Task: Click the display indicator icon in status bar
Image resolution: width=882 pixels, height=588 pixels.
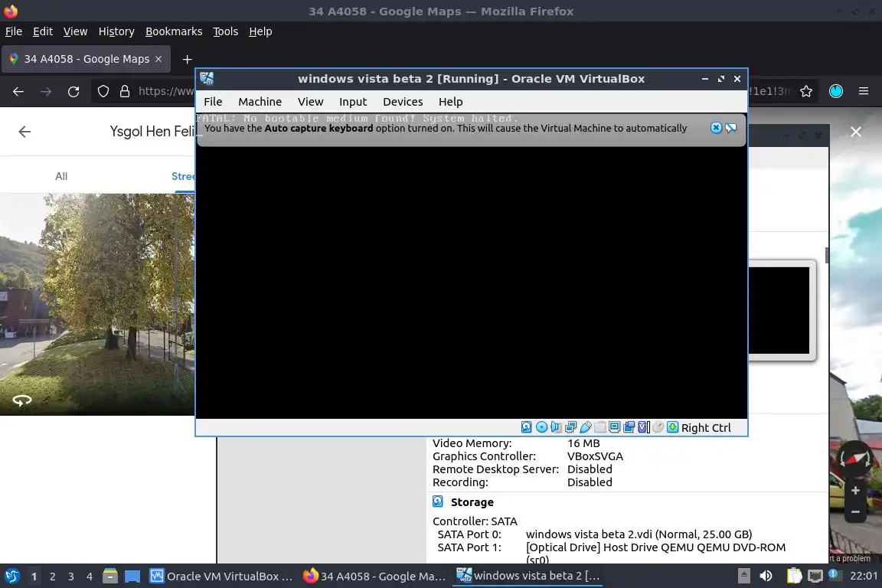Action: point(614,427)
